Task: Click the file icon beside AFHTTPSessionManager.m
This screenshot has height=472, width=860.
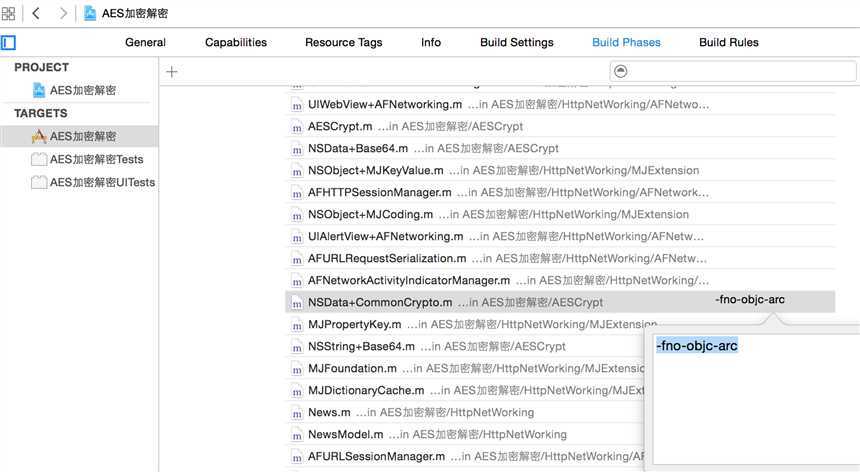Action: point(297,194)
